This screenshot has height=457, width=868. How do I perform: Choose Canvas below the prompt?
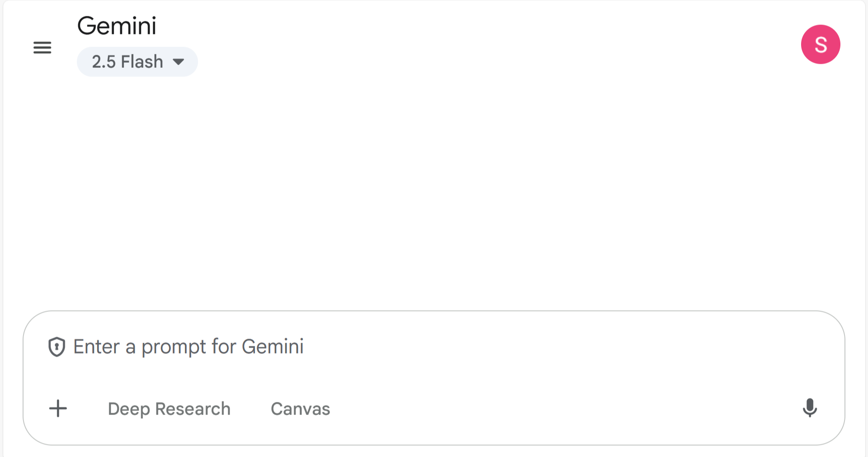point(300,409)
